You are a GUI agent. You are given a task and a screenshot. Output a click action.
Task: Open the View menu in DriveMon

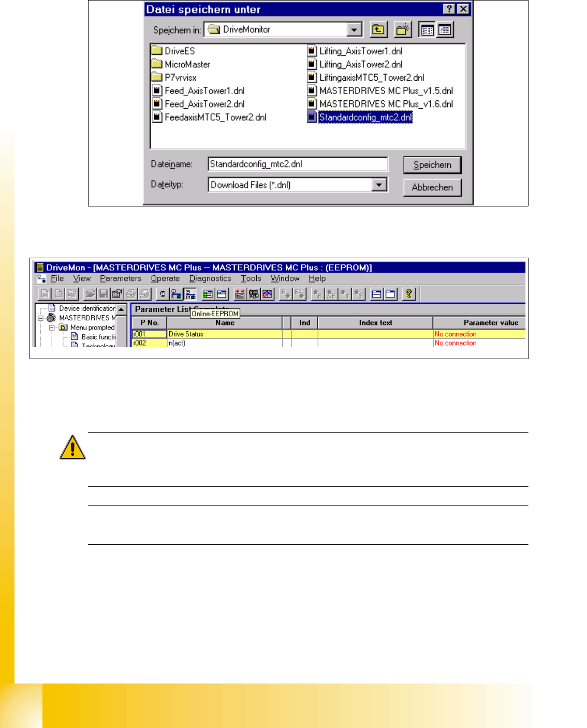(x=82, y=278)
